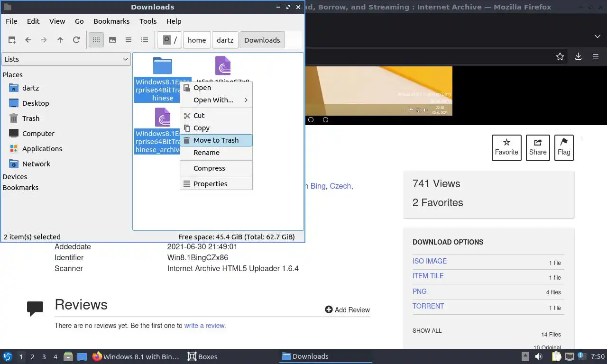Viewport: 607px width, 364px height.
Task: Select the Windows8.1Enterprise archive torrent file icon
Action: (163, 118)
